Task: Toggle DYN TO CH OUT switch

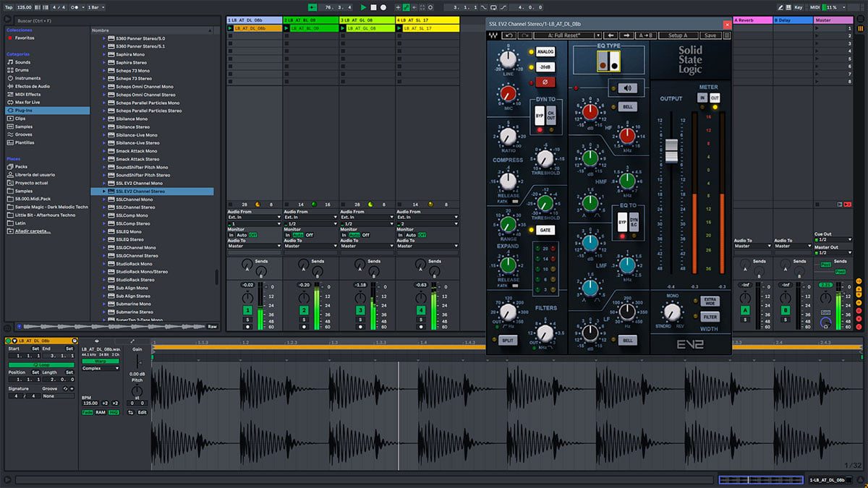Action: [550, 116]
